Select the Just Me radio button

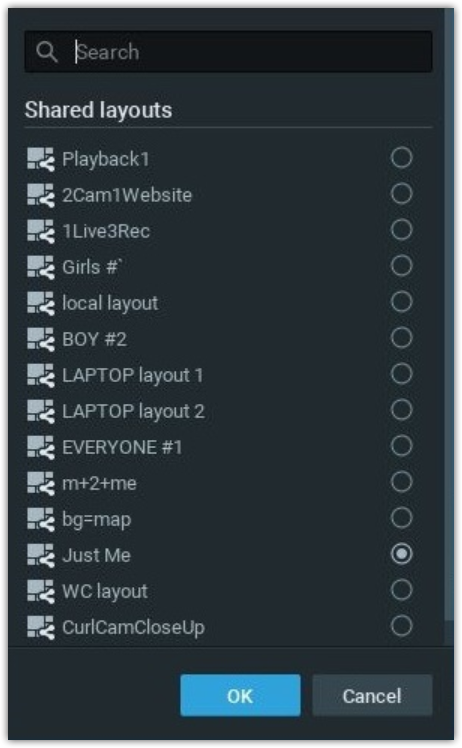(x=401, y=554)
